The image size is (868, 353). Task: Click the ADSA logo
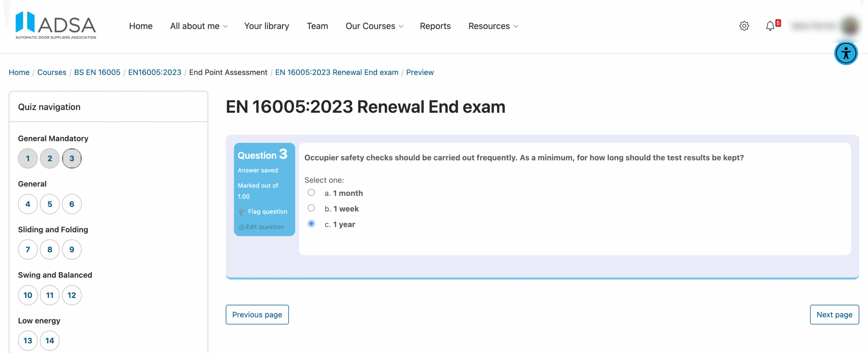pyautogui.click(x=55, y=25)
